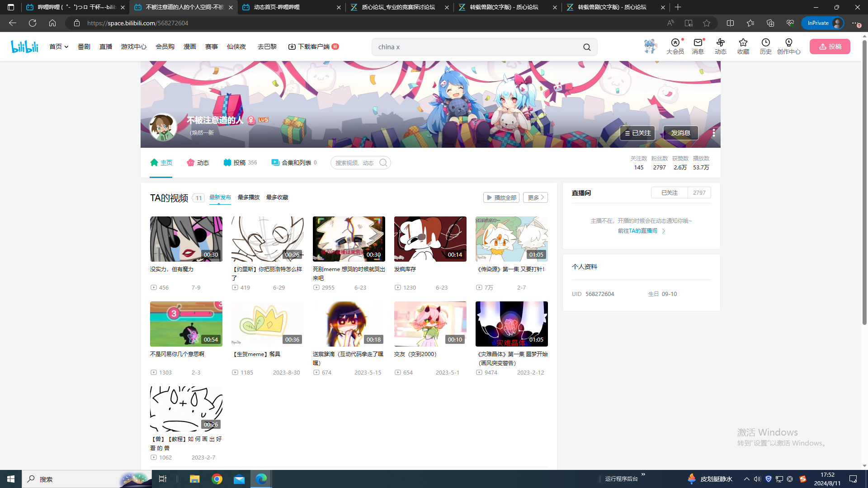Click the bilibili logo
Viewport: 868px width, 488px height.
tap(24, 46)
